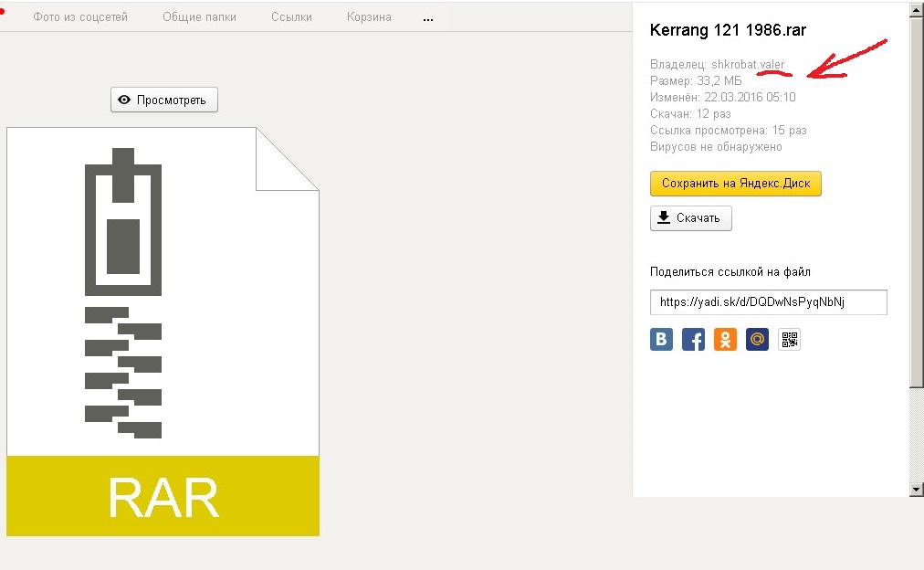Click the Ссылка просмотрена: 15 раз line
Screen dimensions: 924x570
(x=728, y=131)
